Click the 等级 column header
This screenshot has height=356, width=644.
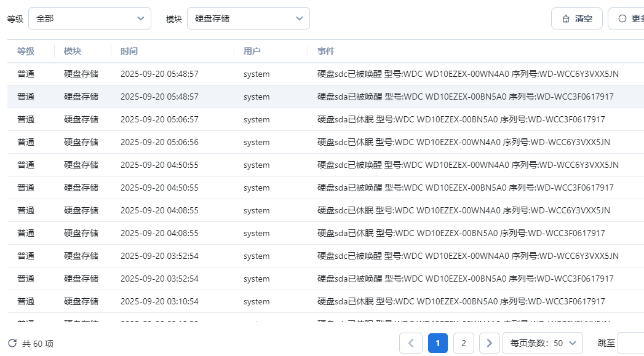pyautogui.click(x=25, y=51)
